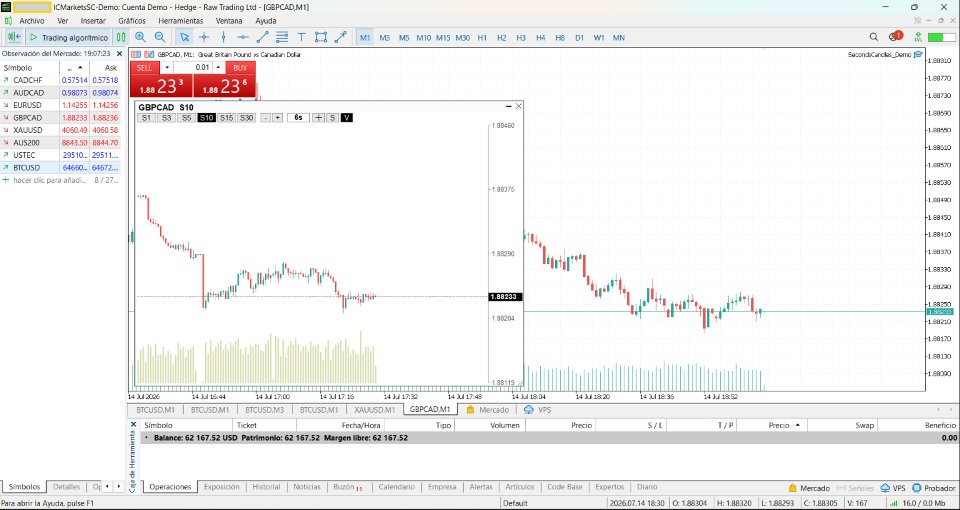This screenshot has width=960, height=510.
Task: Set chart timeframe to M15
Action: [x=443, y=37]
